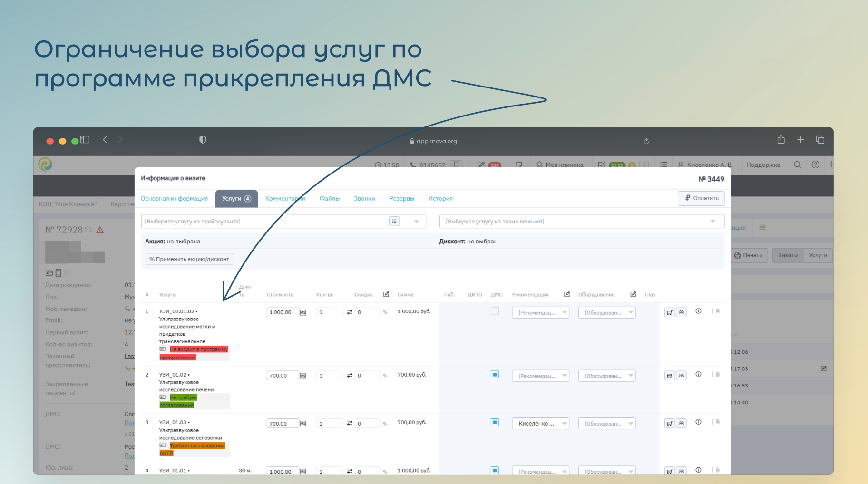Delete service row 1 with trash icon

tap(718, 311)
